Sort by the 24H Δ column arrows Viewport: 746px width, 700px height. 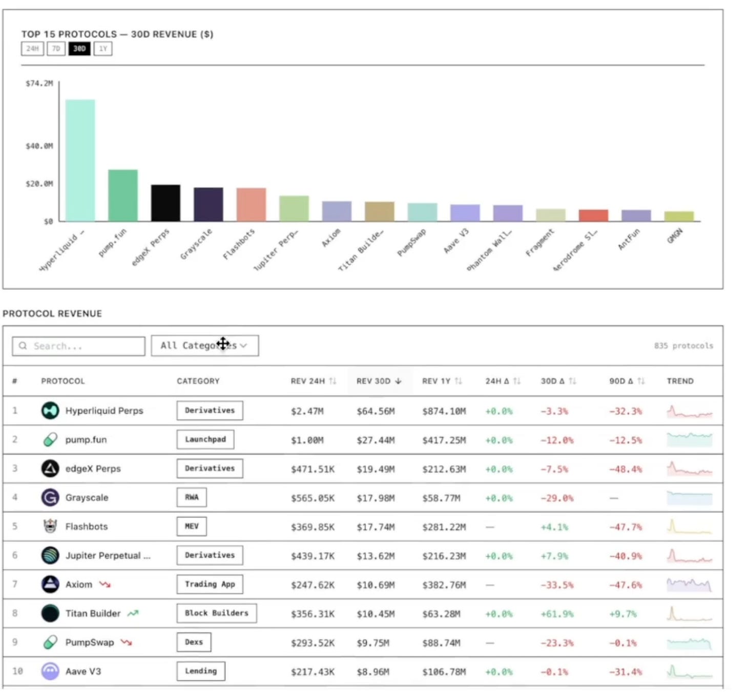pyautogui.click(x=517, y=381)
